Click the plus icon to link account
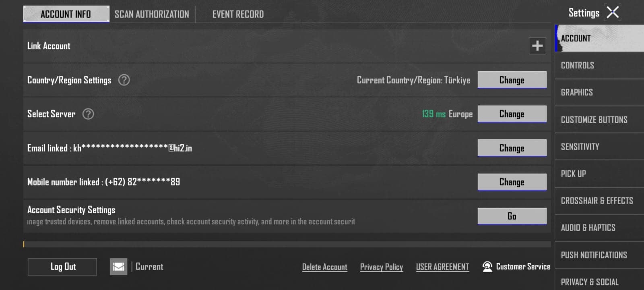Viewport: 644px width, 290px height. pyautogui.click(x=537, y=46)
